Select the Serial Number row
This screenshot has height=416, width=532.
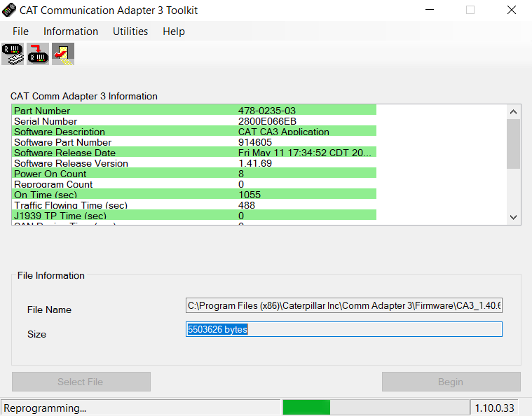pos(194,121)
